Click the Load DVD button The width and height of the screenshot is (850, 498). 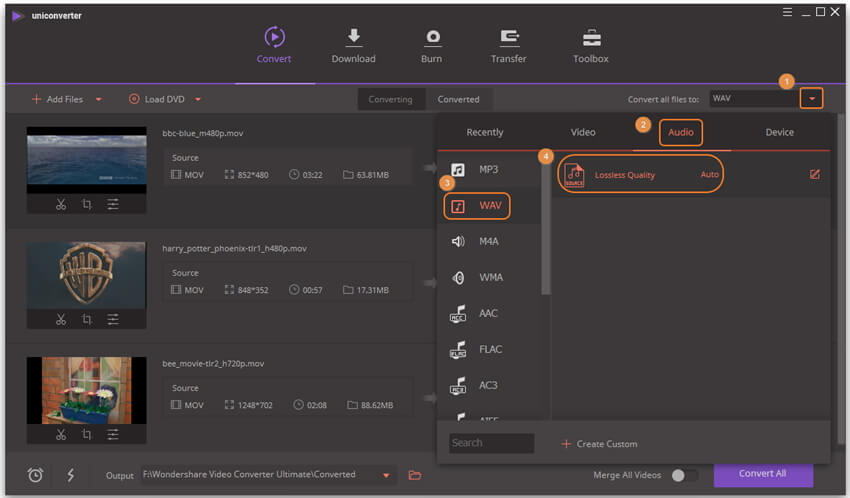157,99
